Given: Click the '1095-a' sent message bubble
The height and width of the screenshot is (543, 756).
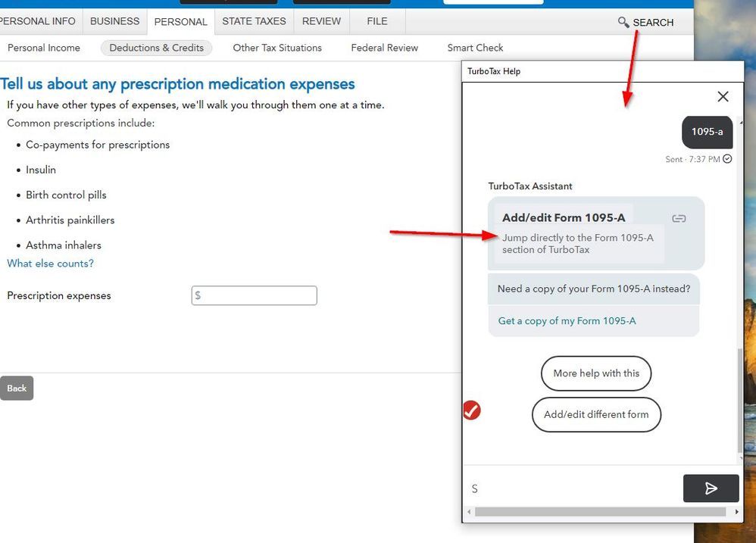Looking at the screenshot, I should pyautogui.click(x=707, y=132).
